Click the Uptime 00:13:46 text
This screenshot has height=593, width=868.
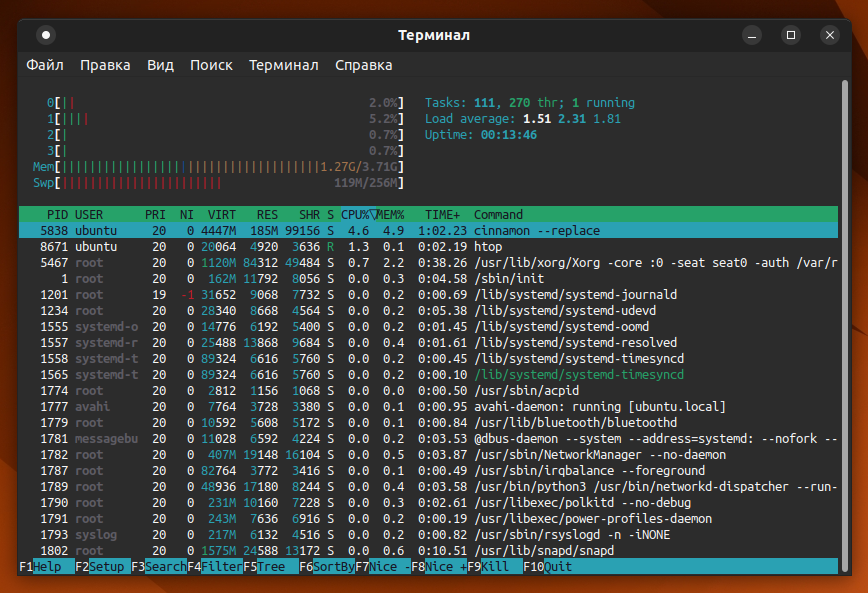480,135
